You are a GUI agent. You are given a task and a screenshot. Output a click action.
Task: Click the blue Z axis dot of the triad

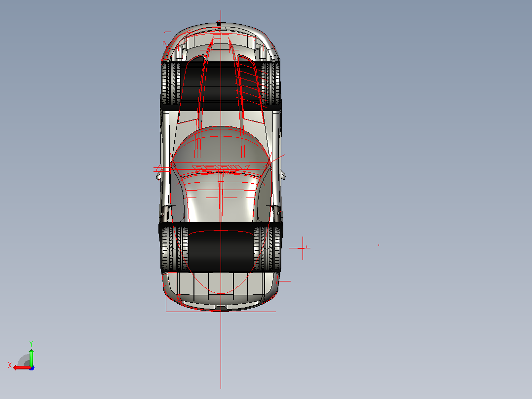[x=32, y=368]
